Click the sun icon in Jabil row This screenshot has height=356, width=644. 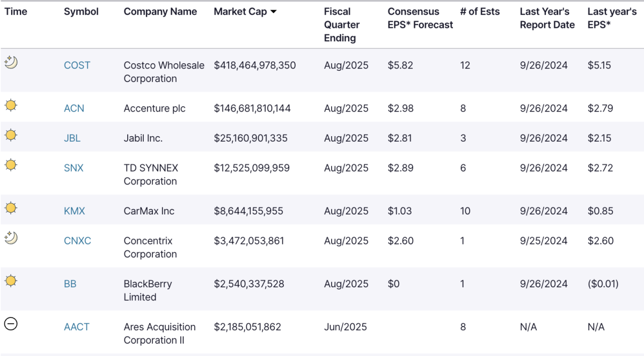pyautogui.click(x=11, y=135)
